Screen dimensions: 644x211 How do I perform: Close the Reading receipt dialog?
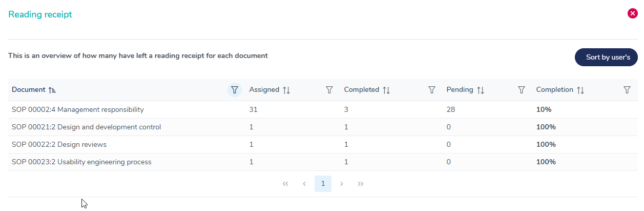(x=632, y=14)
